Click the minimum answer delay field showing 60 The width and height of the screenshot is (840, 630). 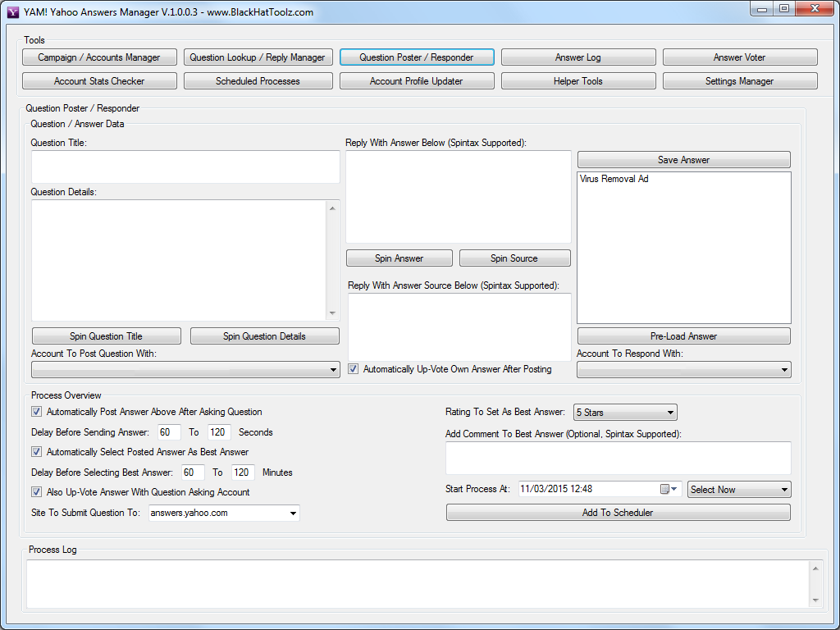coord(169,432)
